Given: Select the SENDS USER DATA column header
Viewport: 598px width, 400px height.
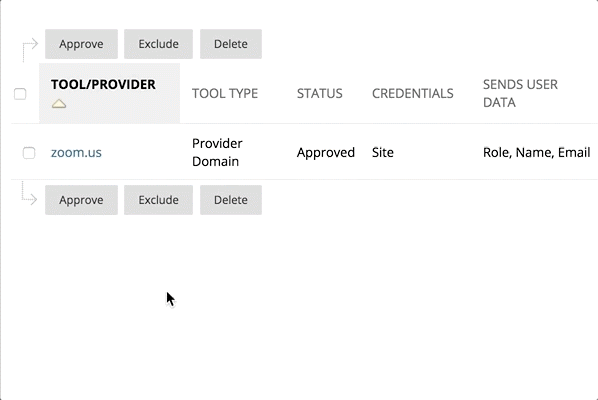Looking at the screenshot, I should [x=520, y=93].
